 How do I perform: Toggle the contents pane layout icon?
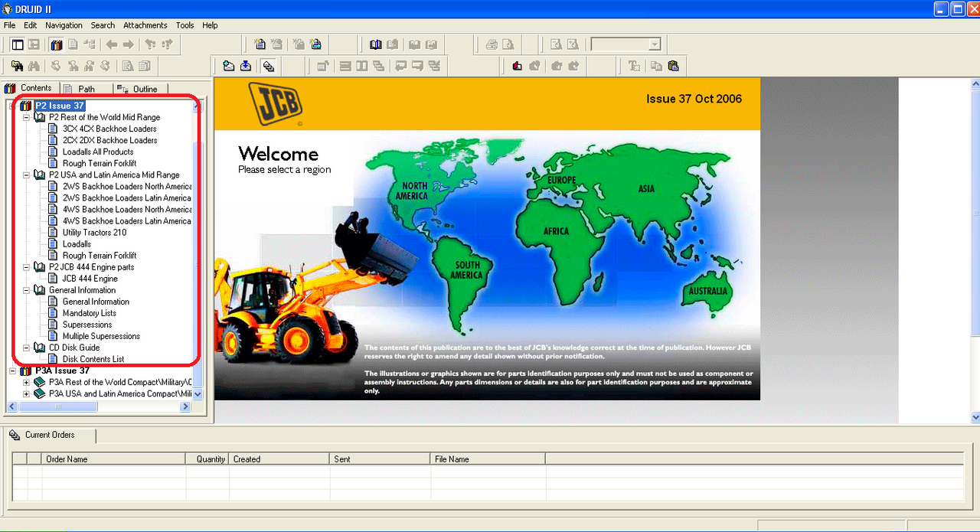pos(18,45)
